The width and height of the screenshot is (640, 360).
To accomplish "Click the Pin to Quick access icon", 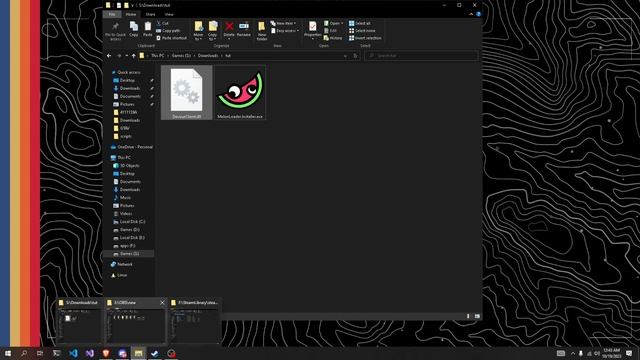I will 116,27.
